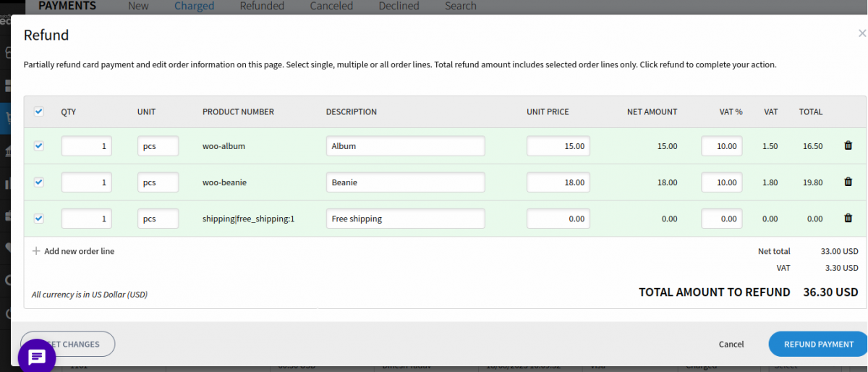Click the plus icon for new order line
The width and height of the screenshot is (868, 372).
(36, 251)
